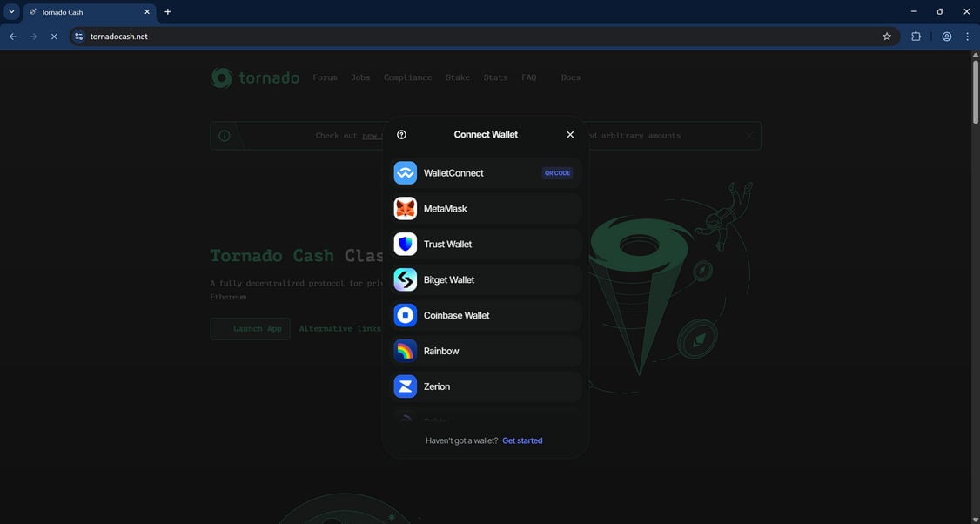This screenshot has height=524, width=980.
Task: Navigate to the Stake section
Action: (458, 77)
